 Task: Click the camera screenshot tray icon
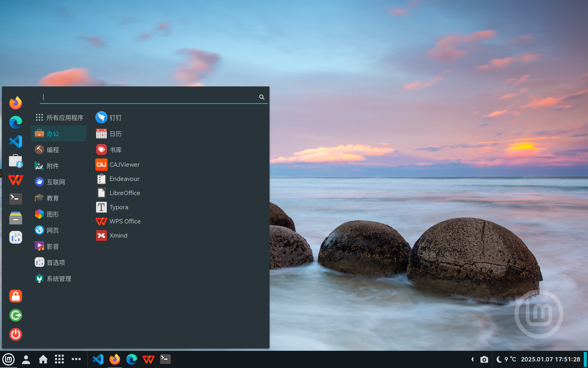click(x=484, y=360)
